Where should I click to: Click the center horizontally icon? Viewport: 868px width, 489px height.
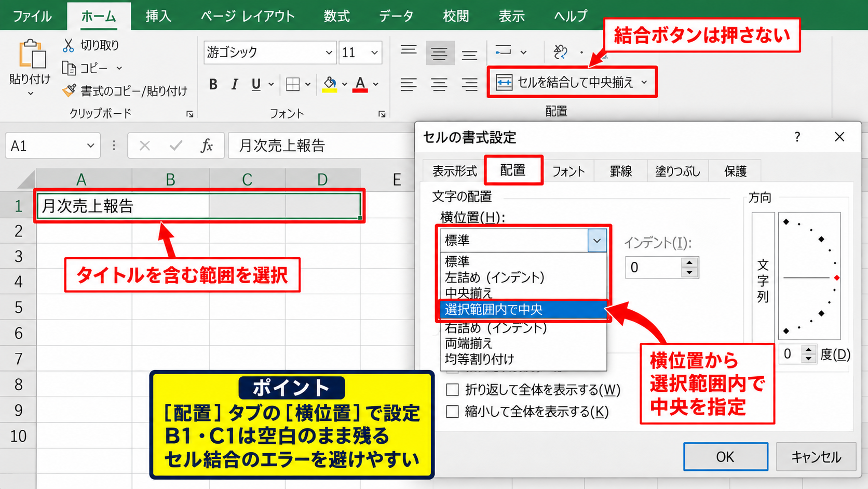coord(439,84)
